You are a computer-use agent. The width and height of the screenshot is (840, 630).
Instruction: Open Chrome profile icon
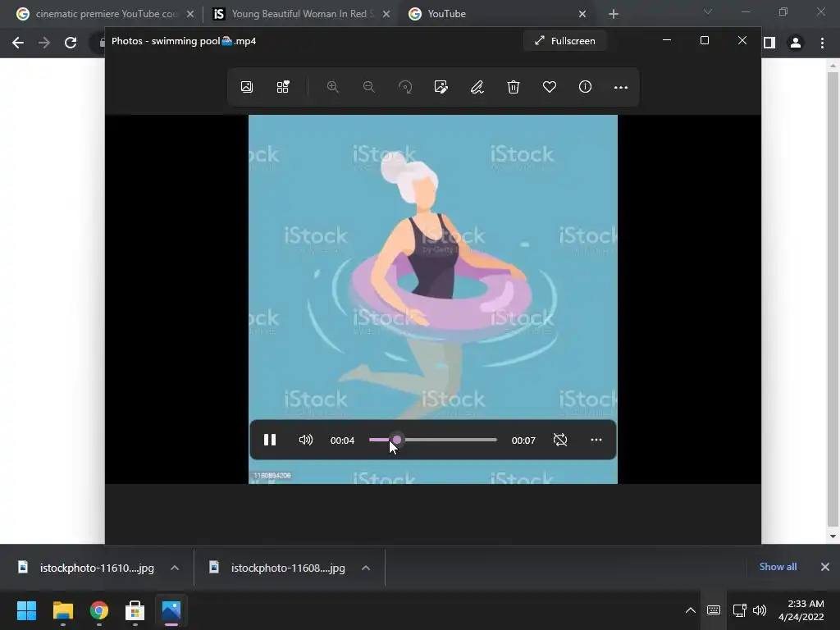click(796, 43)
